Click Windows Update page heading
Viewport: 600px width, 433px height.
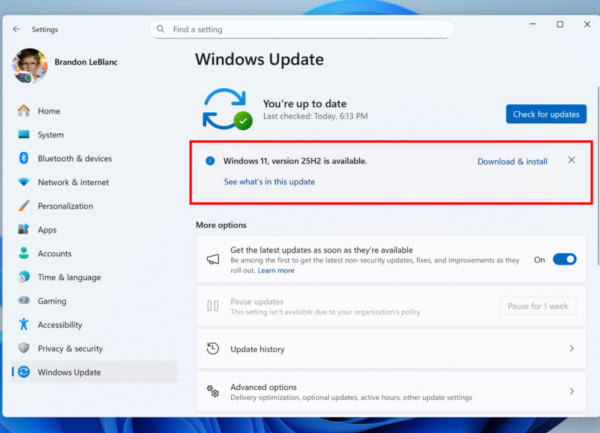point(259,59)
